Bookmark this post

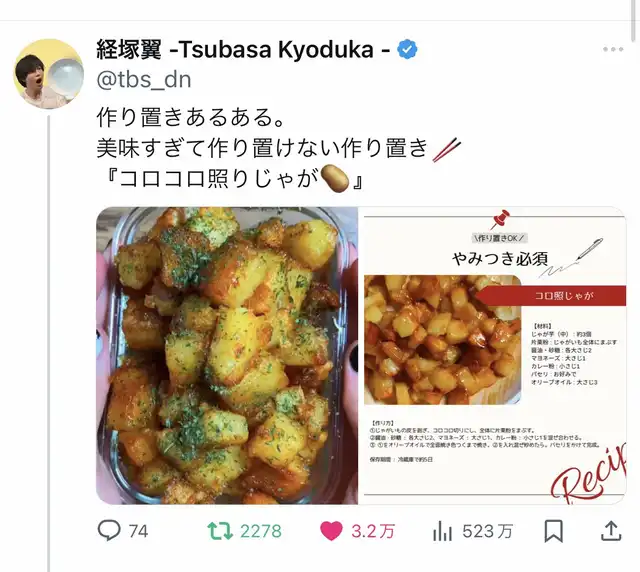point(553,531)
